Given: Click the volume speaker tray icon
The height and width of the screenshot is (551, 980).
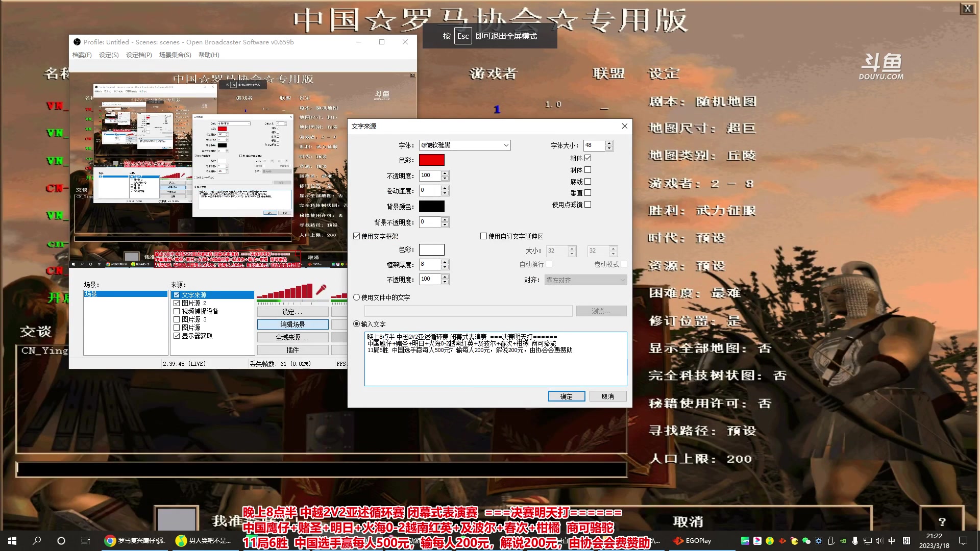Looking at the screenshot, I should pos(879,541).
